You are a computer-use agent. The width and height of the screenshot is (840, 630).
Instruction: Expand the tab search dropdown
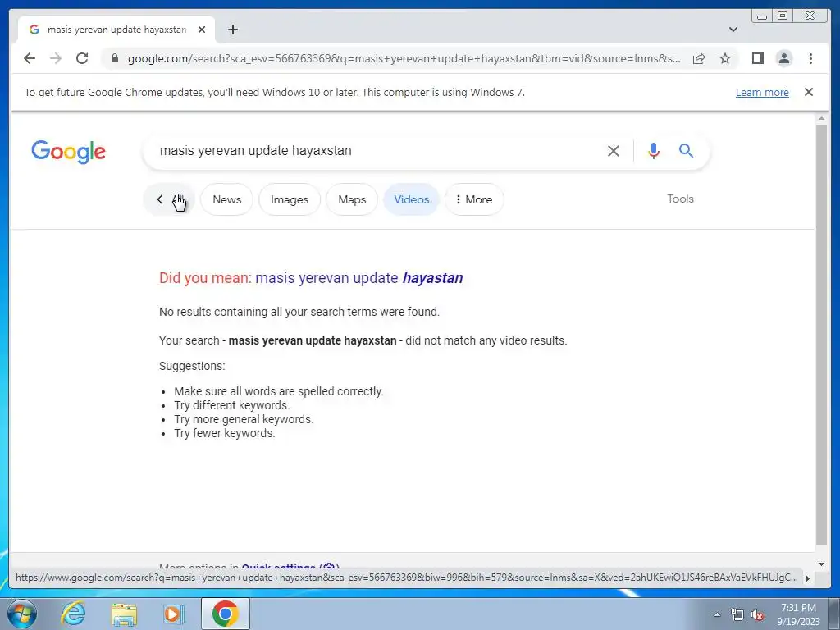(x=733, y=30)
